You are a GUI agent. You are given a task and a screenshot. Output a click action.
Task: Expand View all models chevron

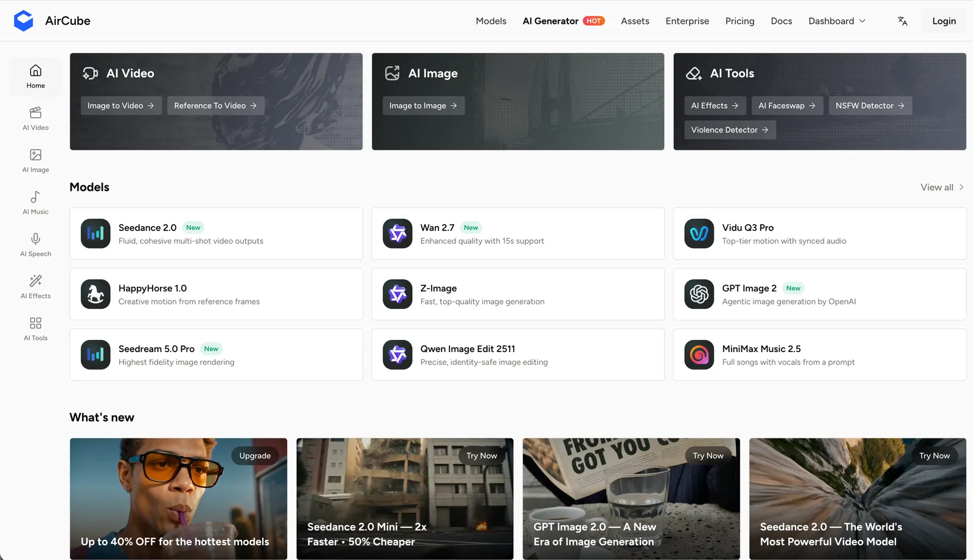coord(961,187)
